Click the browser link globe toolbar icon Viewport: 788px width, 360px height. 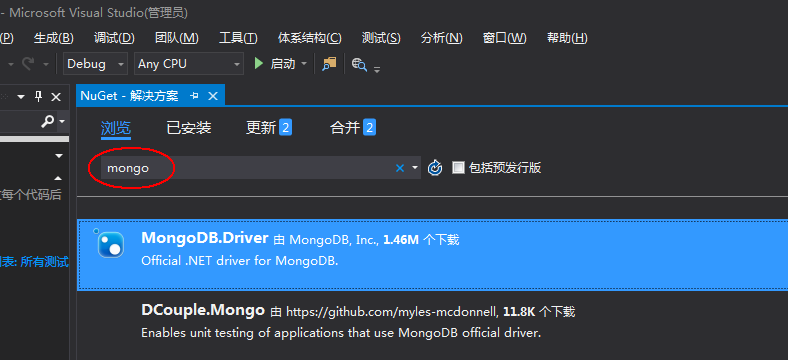coord(359,64)
